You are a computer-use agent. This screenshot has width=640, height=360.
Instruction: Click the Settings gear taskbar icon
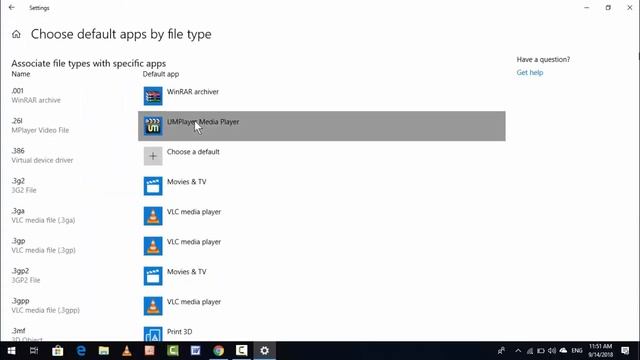pos(264,351)
